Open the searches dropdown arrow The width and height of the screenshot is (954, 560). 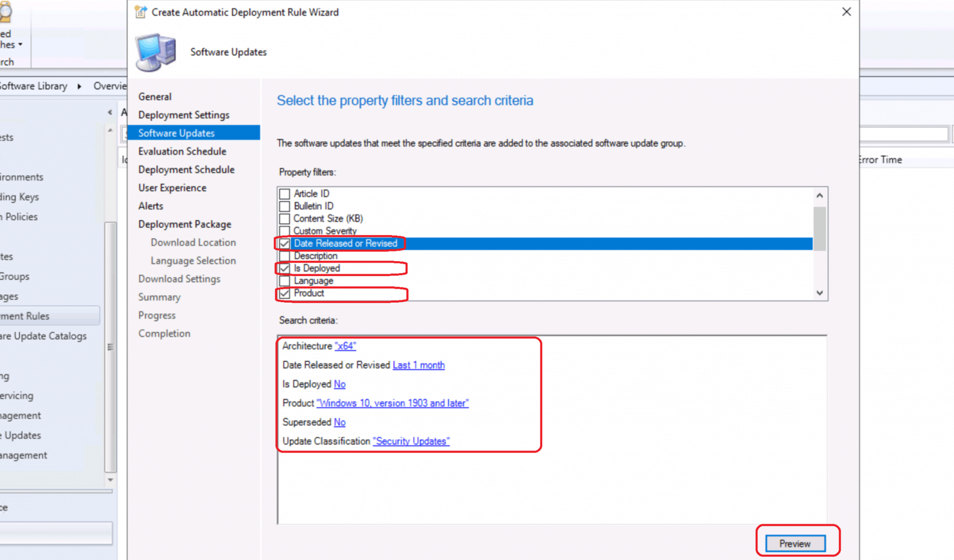(21, 45)
